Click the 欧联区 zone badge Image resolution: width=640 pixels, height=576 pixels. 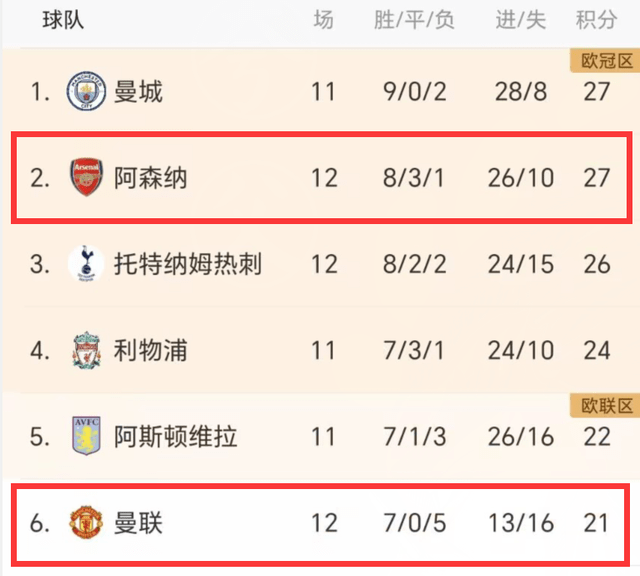[x=605, y=406]
